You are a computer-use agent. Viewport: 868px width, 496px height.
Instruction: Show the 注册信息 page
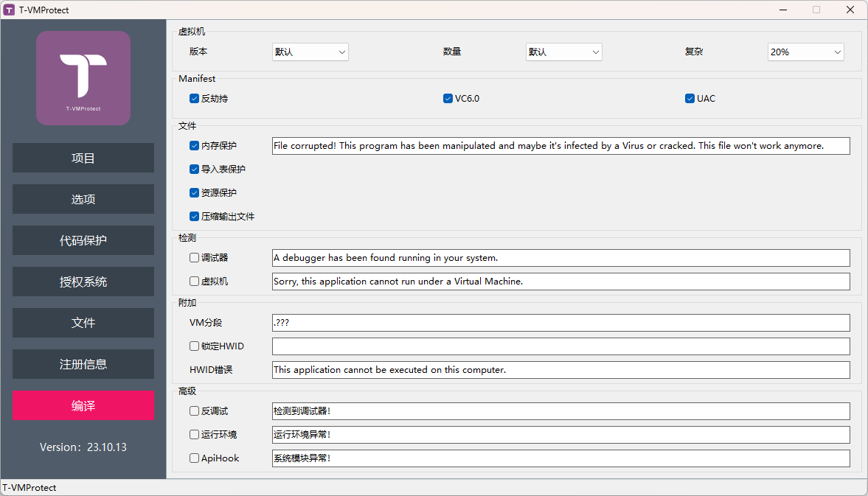pyautogui.click(x=83, y=365)
